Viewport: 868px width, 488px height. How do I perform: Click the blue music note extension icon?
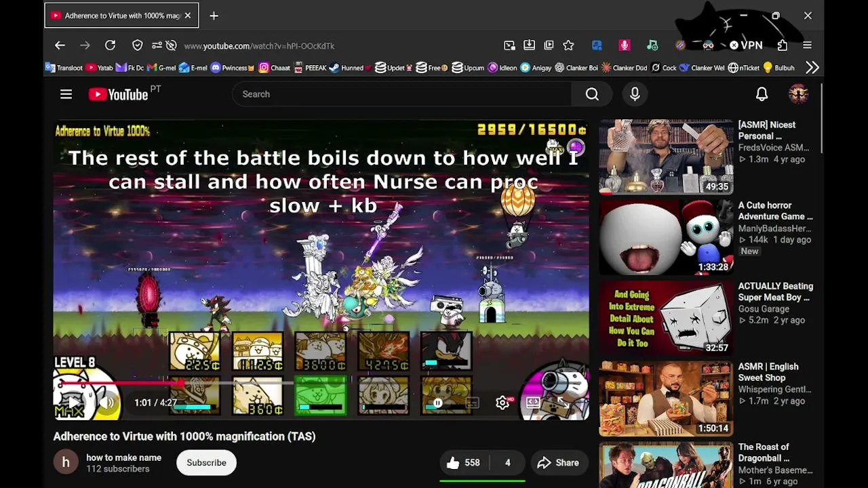point(597,45)
